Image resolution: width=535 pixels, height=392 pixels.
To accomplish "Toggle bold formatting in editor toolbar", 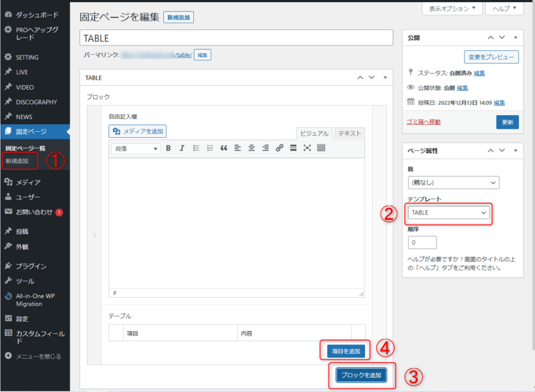I will coord(169,148).
